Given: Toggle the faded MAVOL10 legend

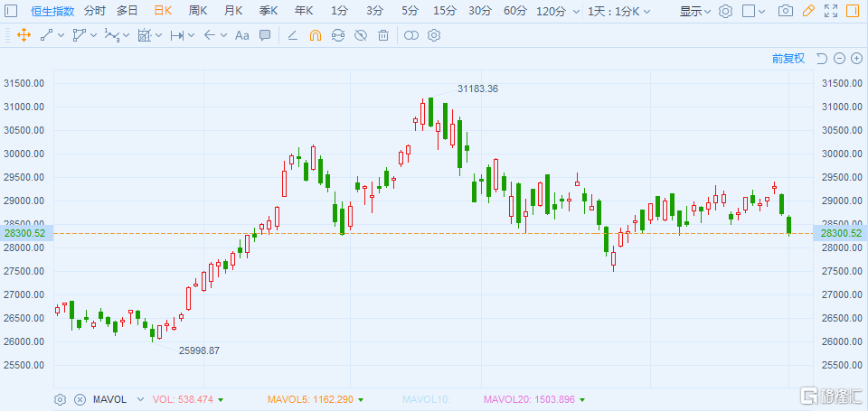Looking at the screenshot, I should coord(426,399).
